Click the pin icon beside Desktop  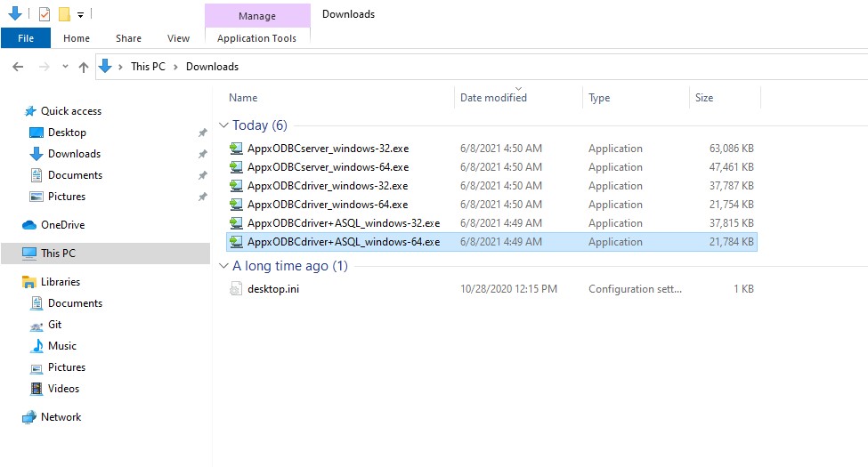coord(203,133)
